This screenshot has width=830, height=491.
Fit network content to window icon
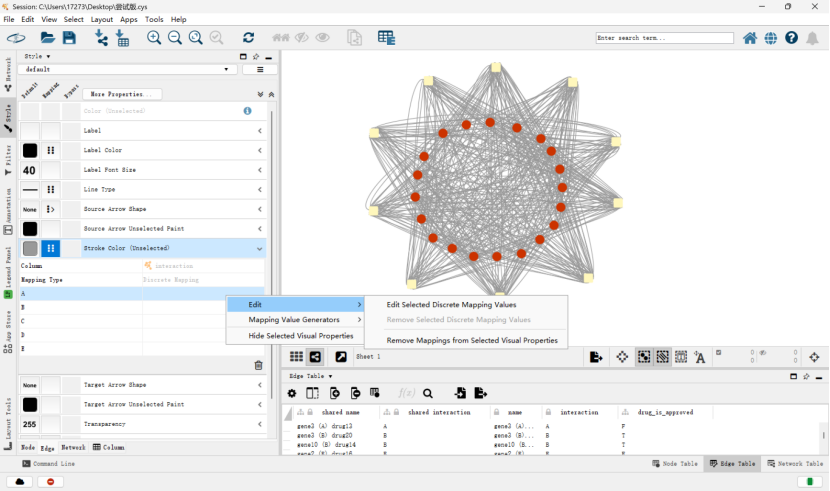click(x=195, y=38)
